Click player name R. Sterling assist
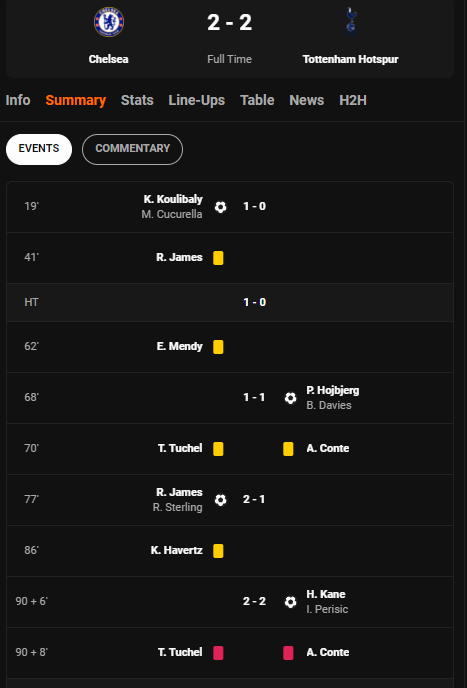467x688 pixels. click(177, 508)
